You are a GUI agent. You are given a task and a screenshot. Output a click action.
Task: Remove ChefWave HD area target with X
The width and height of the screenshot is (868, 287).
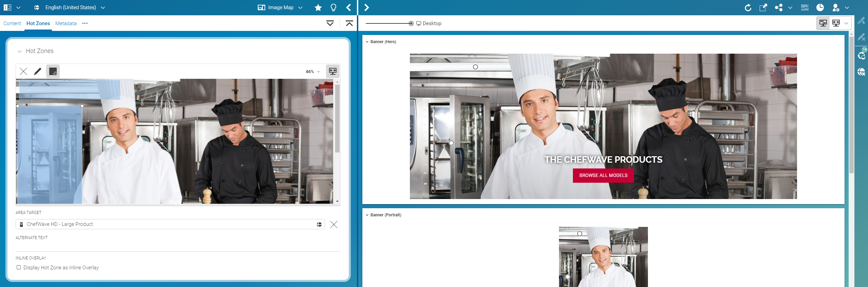pyautogui.click(x=334, y=225)
